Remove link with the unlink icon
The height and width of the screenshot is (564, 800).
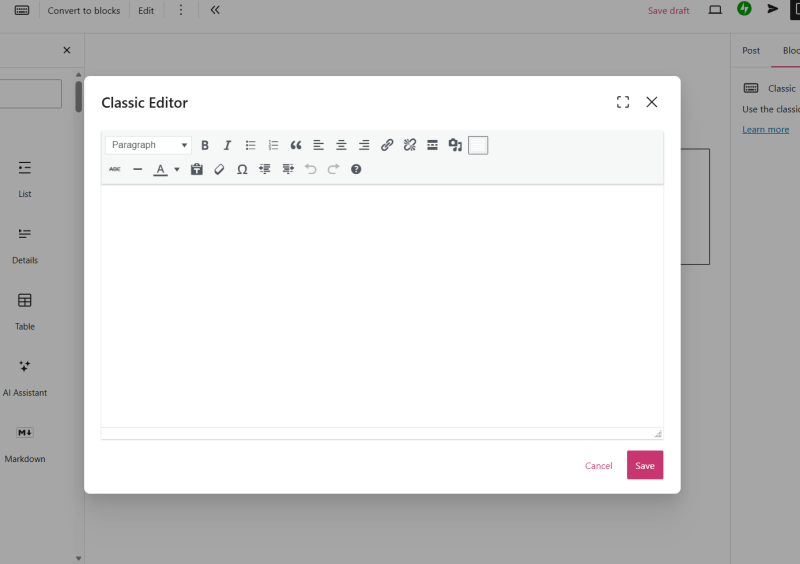(x=410, y=145)
